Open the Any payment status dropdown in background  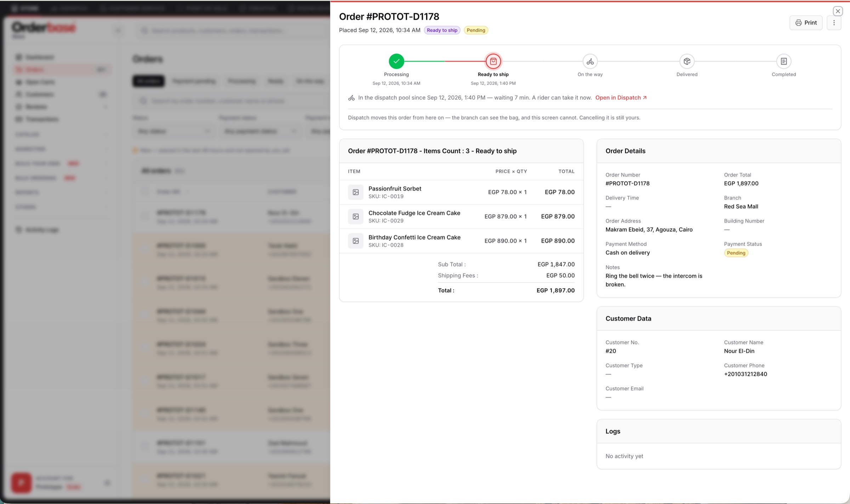pyautogui.click(x=260, y=131)
